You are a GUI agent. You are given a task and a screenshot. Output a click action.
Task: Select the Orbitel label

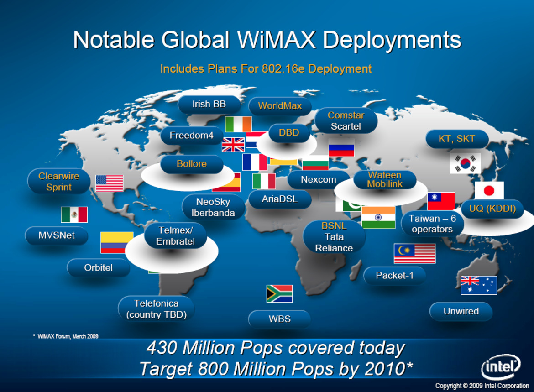pyautogui.click(x=99, y=268)
